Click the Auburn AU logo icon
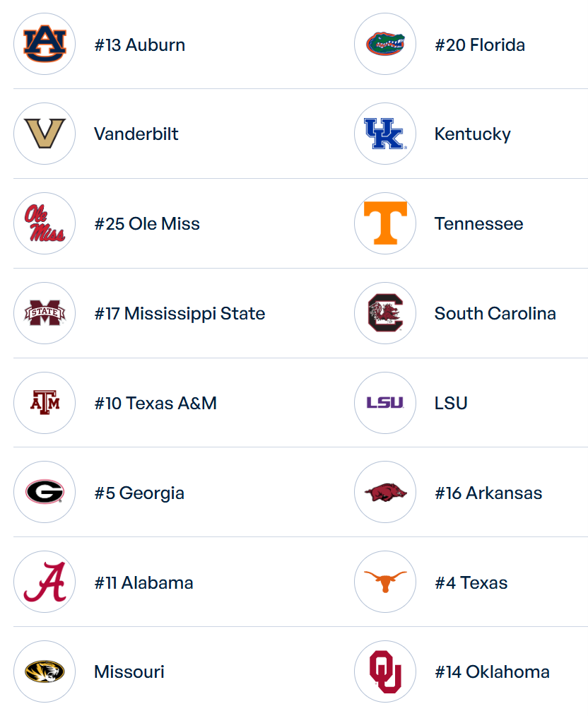The height and width of the screenshot is (716, 588). point(45,44)
